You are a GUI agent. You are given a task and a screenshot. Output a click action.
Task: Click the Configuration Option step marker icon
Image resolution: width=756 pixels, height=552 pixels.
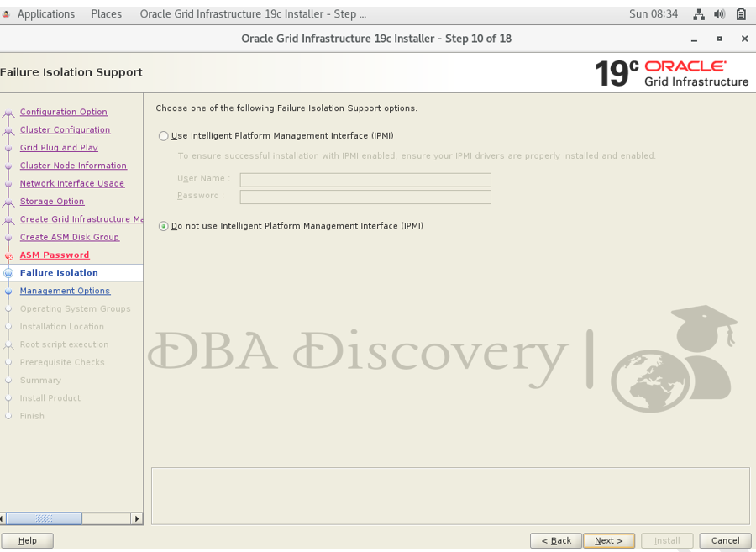pyautogui.click(x=8, y=113)
